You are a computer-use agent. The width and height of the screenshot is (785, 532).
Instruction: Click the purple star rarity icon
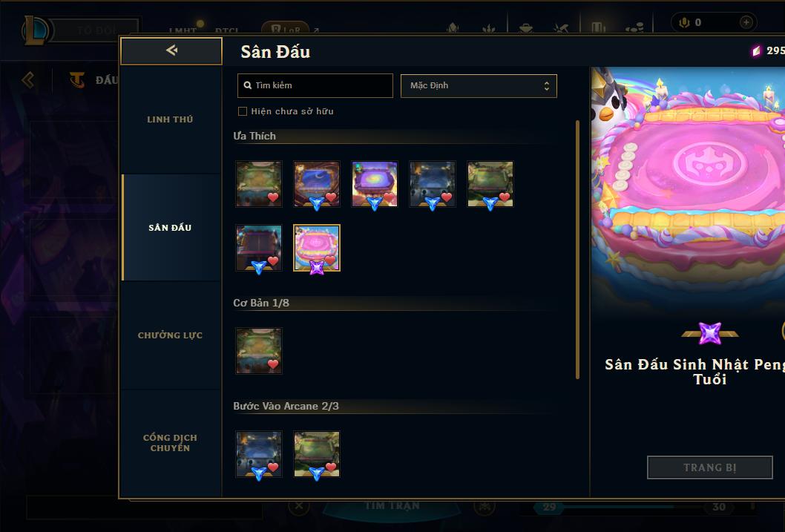coord(710,334)
